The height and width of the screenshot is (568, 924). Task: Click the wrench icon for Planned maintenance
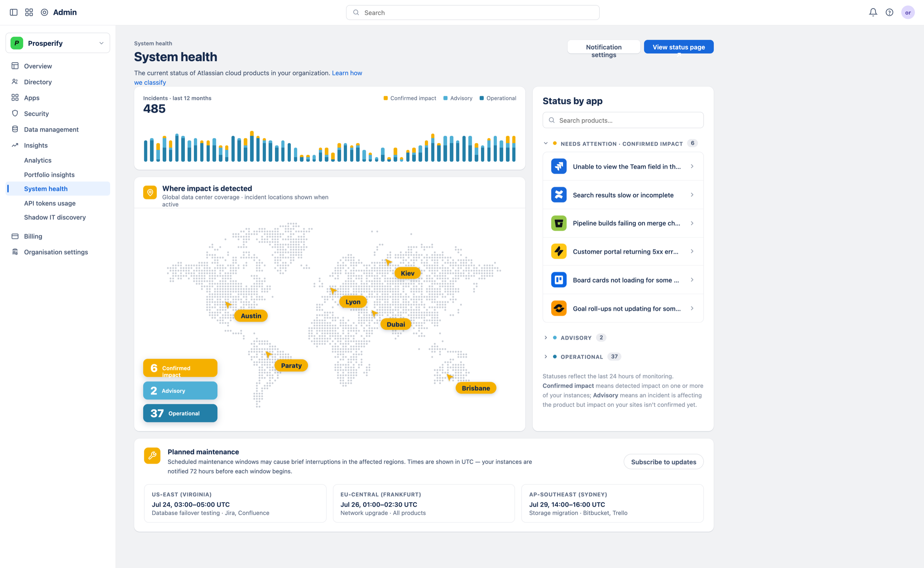click(x=152, y=456)
